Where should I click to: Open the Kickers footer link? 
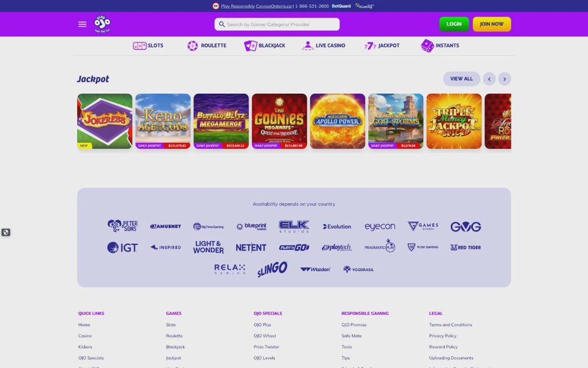[x=85, y=347]
